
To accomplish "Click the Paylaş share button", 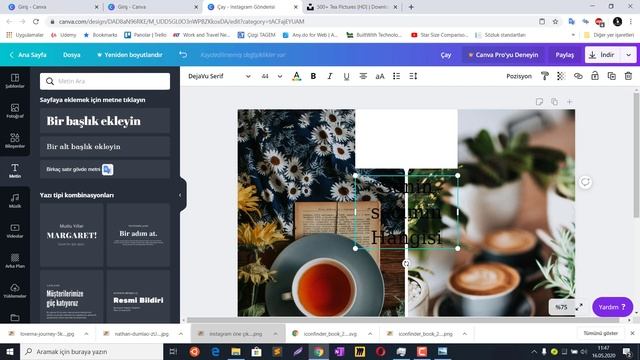I will click(x=564, y=55).
